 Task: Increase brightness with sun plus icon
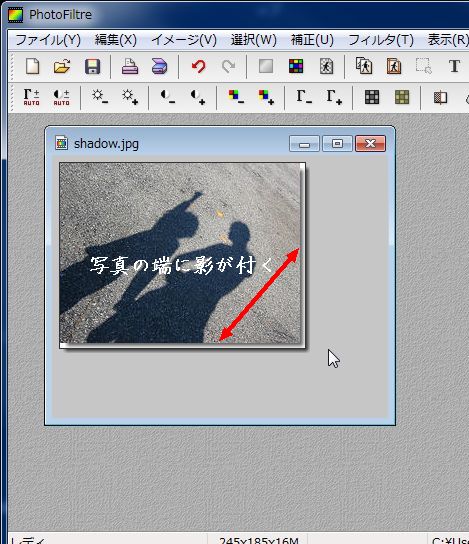130,97
